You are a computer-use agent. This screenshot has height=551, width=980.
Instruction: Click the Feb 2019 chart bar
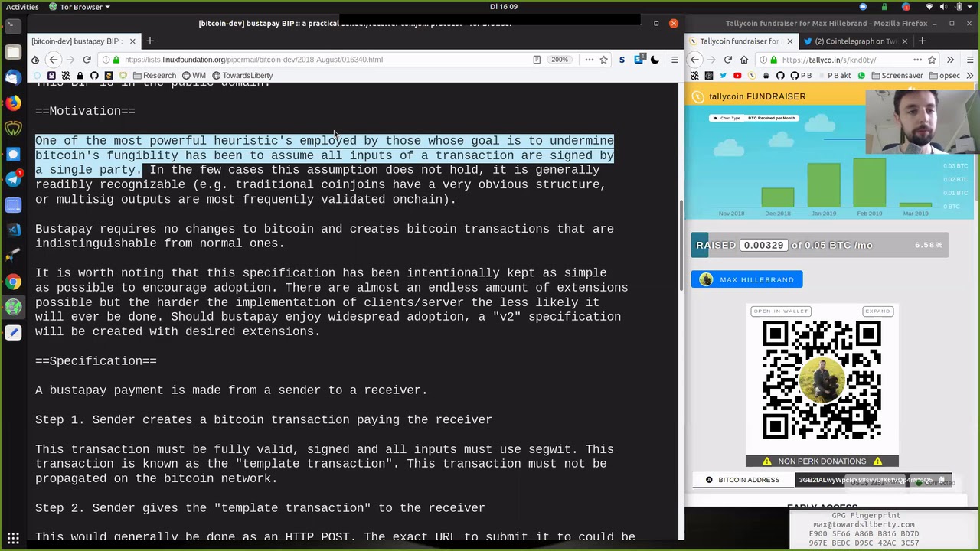(x=869, y=182)
